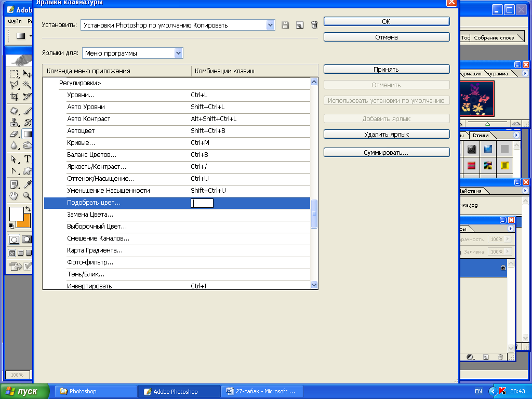Delete the current shortcut set
The width and height of the screenshot is (532, 399).
314,25
